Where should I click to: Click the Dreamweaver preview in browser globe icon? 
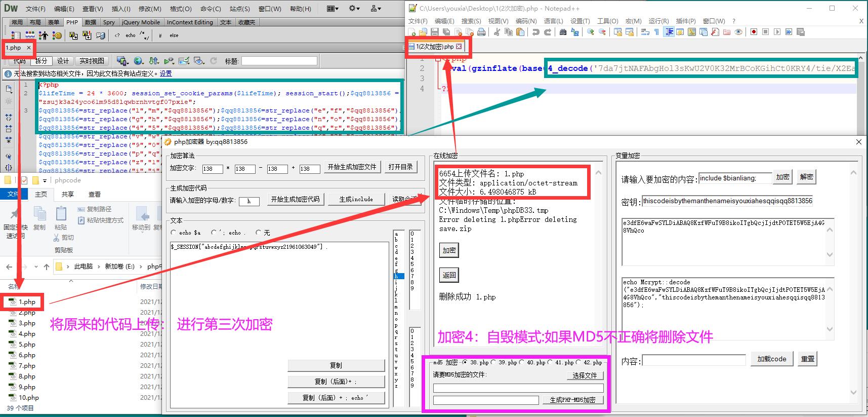pos(138,61)
